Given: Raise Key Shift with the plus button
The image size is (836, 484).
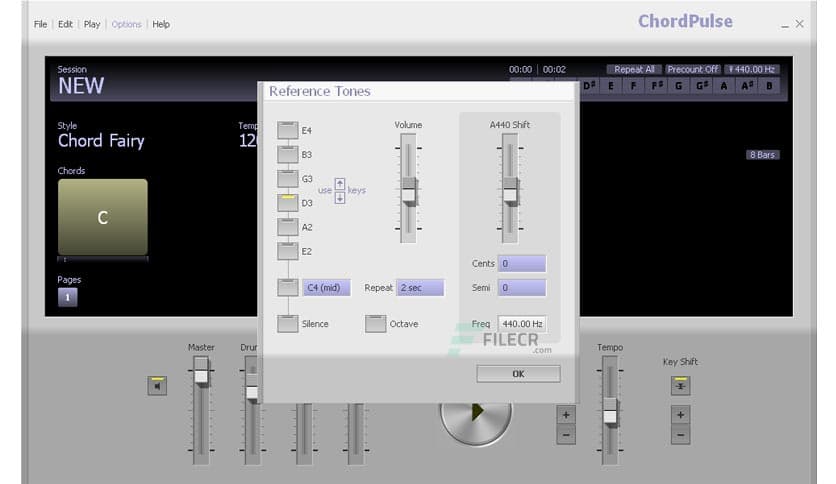Looking at the screenshot, I should coord(680,415).
